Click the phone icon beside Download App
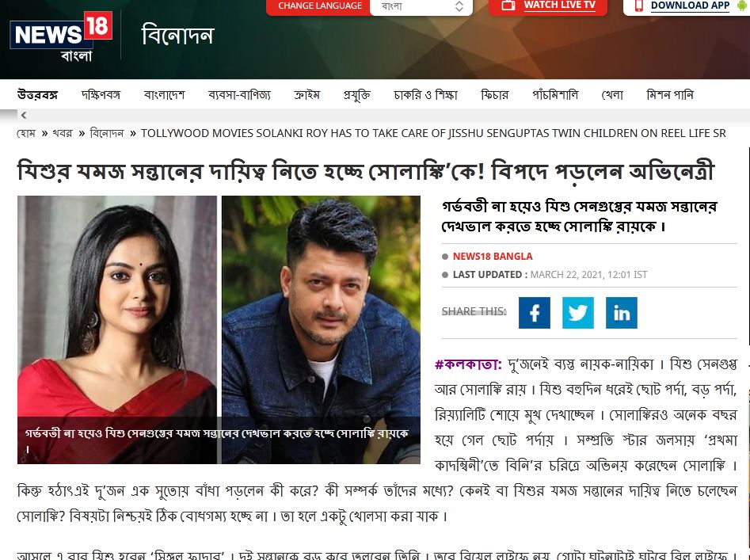This screenshot has height=560, width=750. (638, 6)
